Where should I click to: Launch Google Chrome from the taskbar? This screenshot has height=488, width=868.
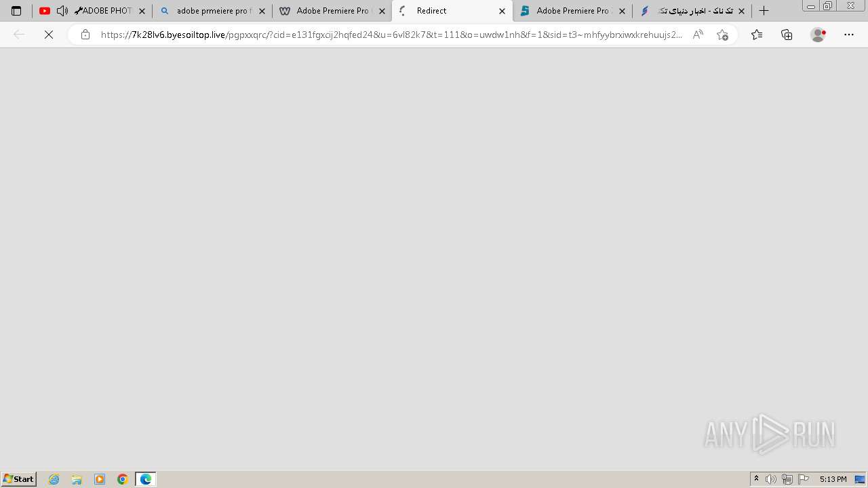(x=123, y=479)
